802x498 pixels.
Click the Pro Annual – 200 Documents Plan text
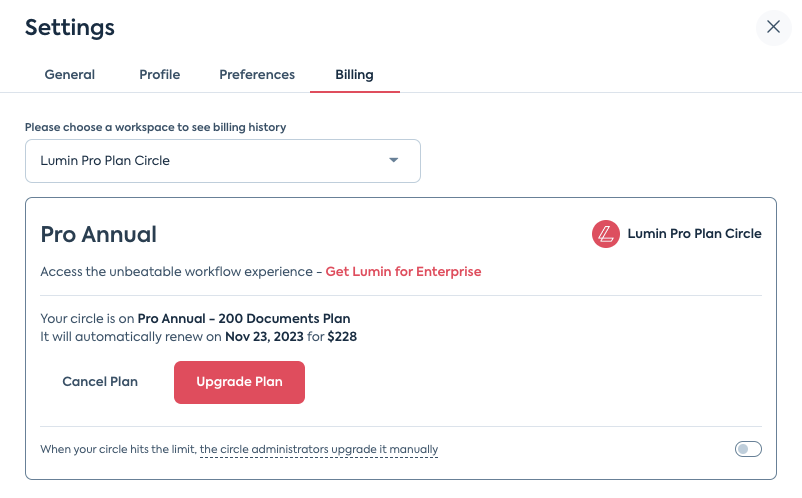pos(244,319)
